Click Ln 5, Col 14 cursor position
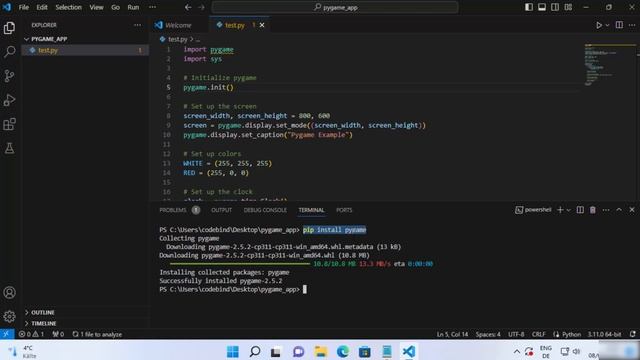Image resolution: width=640 pixels, height=360 pixels. (x=452, y=334)
